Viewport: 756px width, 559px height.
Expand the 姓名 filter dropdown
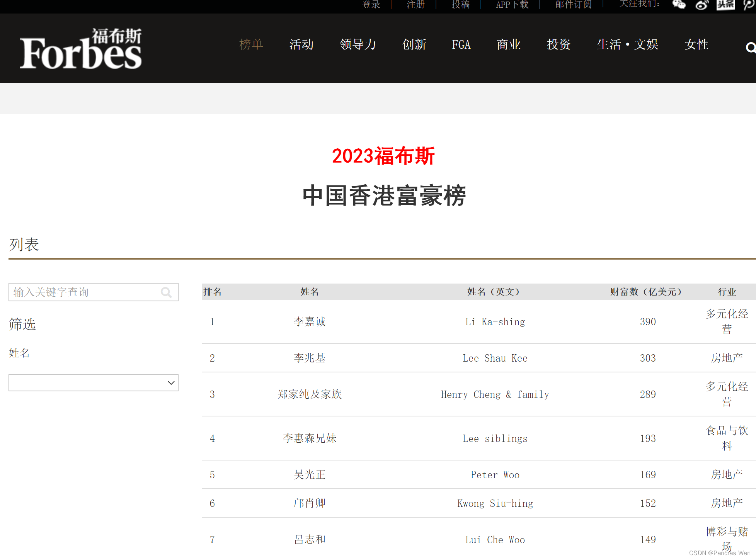(x=94, y=383)
